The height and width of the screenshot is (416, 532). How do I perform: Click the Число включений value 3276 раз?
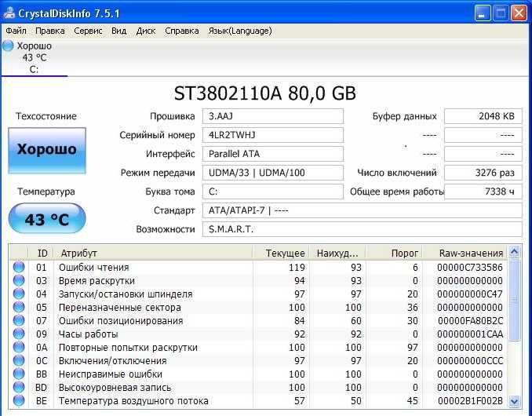click(x=483, y=173)
